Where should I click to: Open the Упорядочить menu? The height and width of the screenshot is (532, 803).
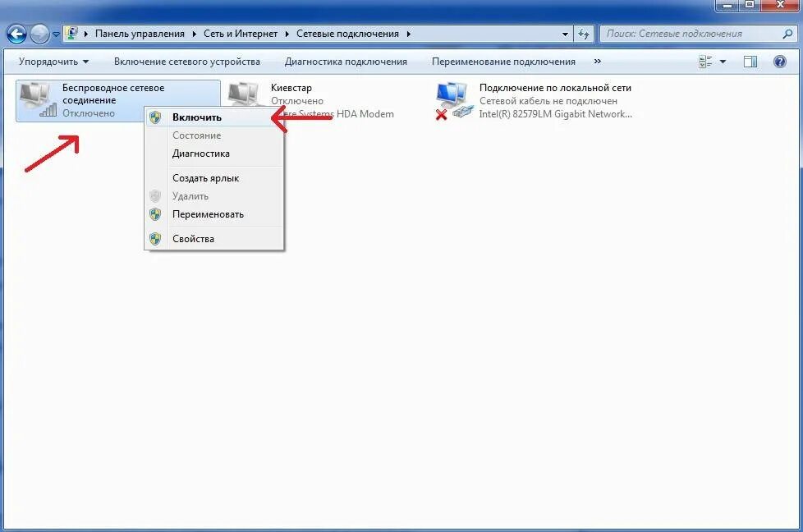tap(53, 62)
